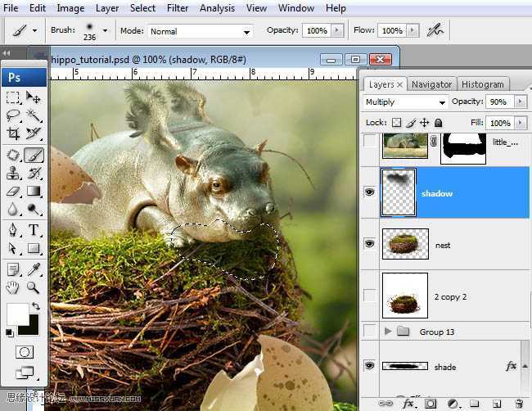Select the Rectangular Marquee tool
The height and width of the screenshot is (411, 532).
(x=14, y=97)
